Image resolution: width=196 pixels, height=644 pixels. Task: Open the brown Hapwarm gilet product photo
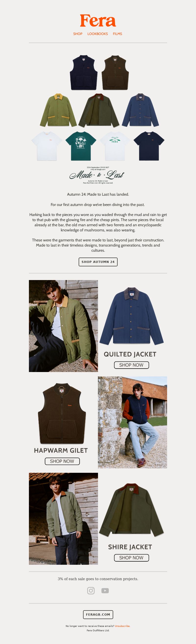[62, 413]
